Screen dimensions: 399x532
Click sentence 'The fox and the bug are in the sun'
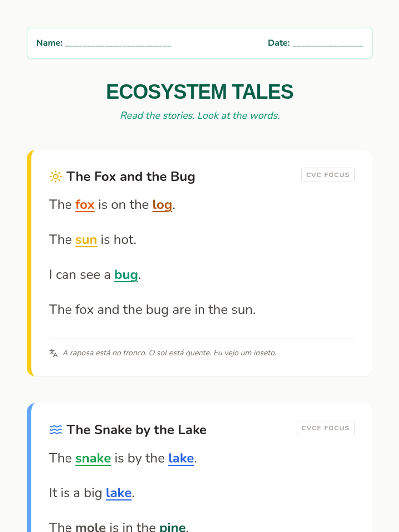pyautogui.click(x=152, y=310)
